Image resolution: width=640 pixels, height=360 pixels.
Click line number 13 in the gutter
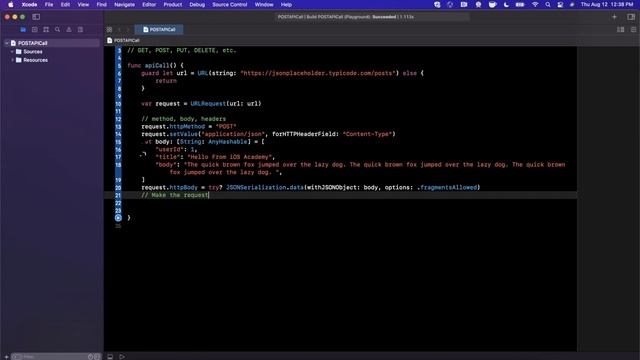(x=118, y=127)
